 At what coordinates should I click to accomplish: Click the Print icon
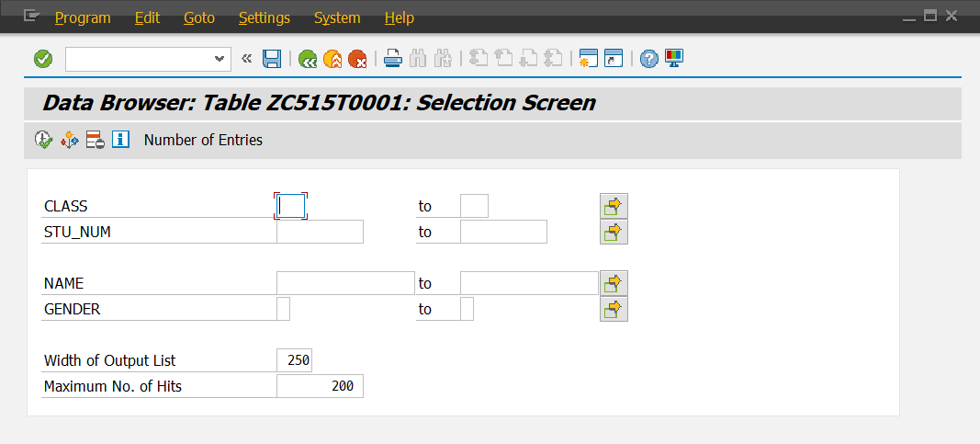[x=392, y=59]
